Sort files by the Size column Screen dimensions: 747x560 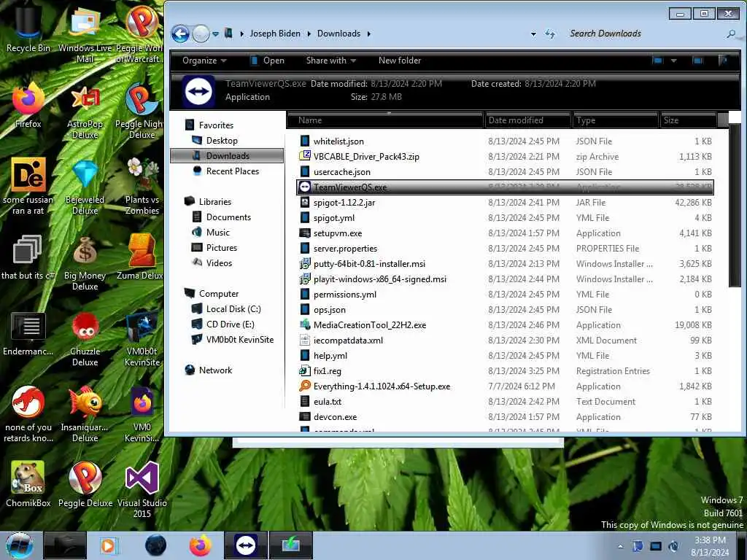coord(689,120)
